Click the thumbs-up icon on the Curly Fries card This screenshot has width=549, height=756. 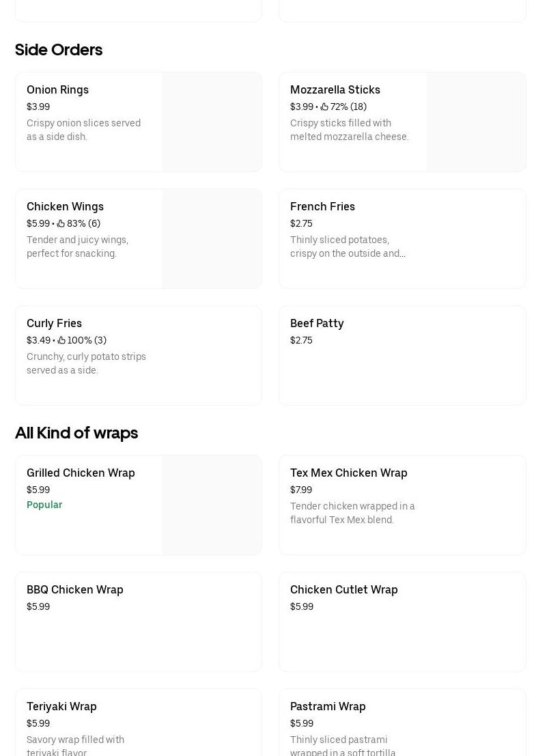[x=61, y=340]
